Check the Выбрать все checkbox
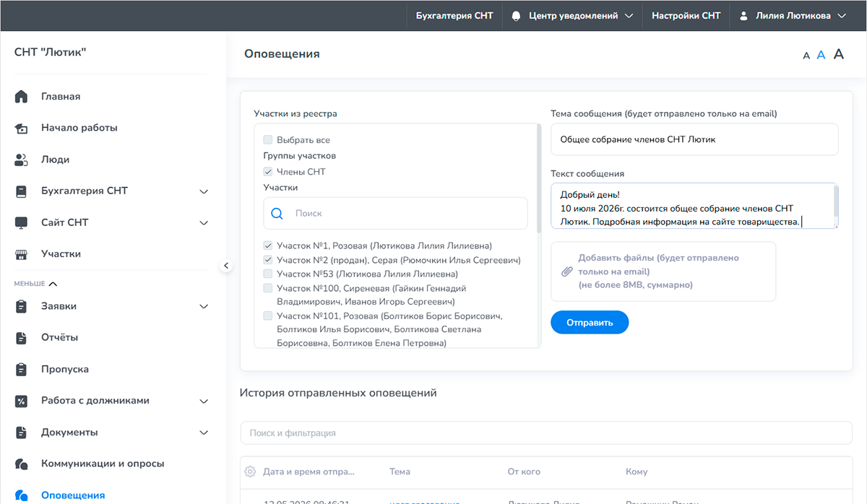 pyautogui.click(x=268, y=140)
